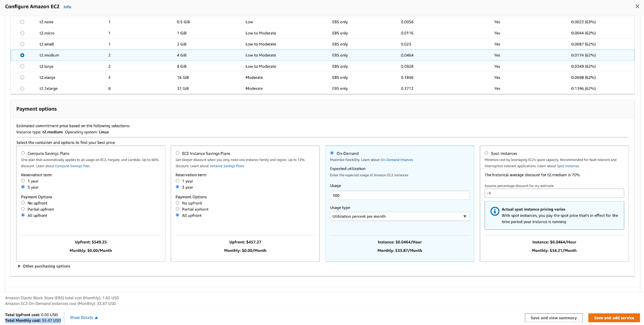Select the t2.nano instance radio button
The width and height of the screenshot is (644, 325).
pos(22,22)
